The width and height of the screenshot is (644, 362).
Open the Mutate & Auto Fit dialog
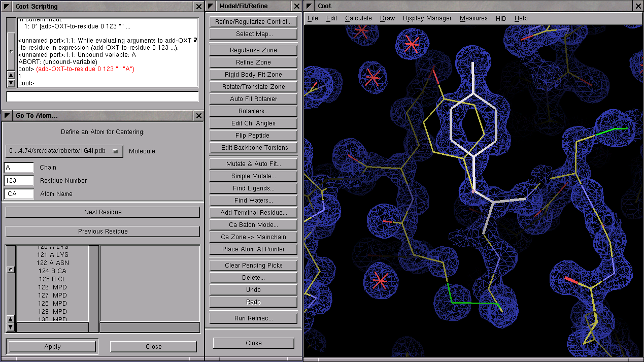tap(253, 164)
